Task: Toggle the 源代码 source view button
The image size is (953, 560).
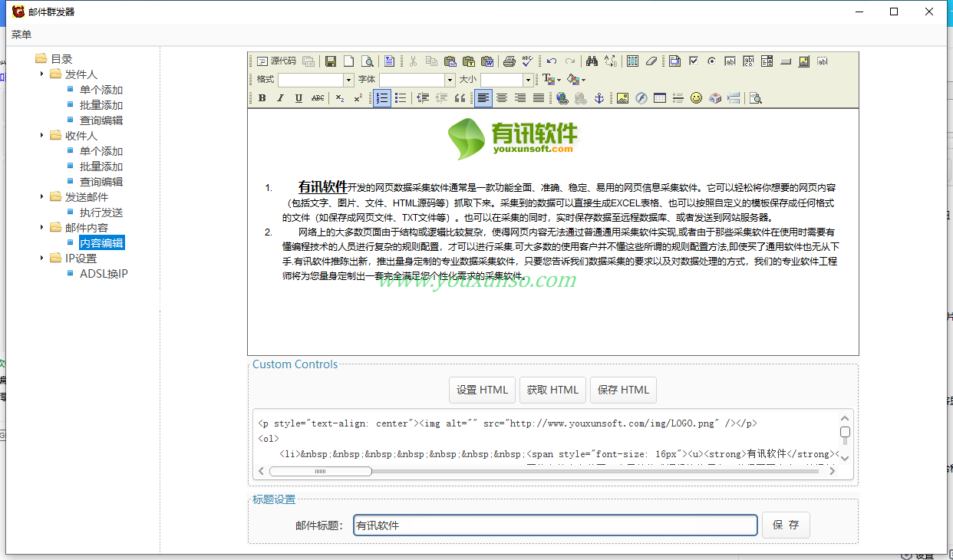Action: 276,61
